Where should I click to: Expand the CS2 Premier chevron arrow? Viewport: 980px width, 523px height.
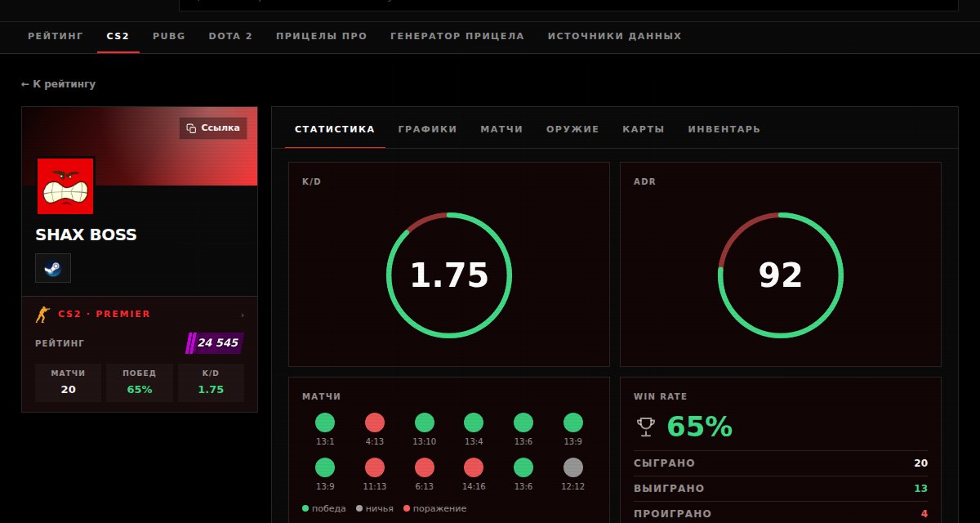tap(243, 315)
